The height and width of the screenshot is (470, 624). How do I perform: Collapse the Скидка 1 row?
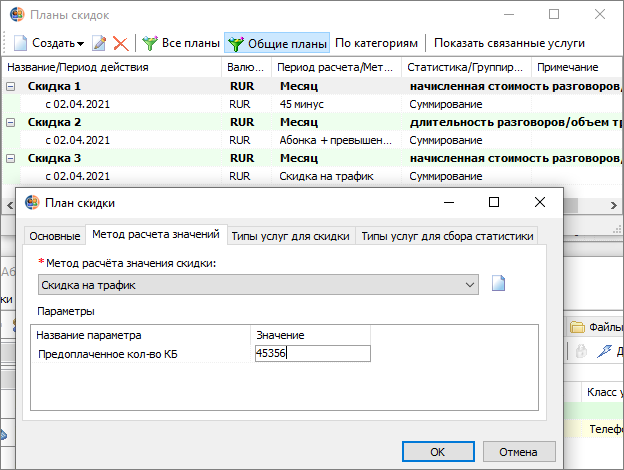tap(11, 86)
